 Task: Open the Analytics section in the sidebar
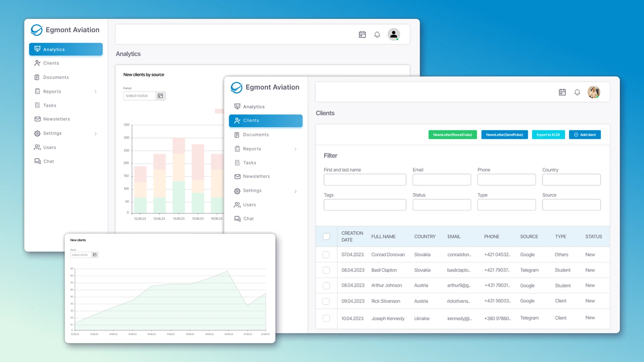(x=254, y=106)
